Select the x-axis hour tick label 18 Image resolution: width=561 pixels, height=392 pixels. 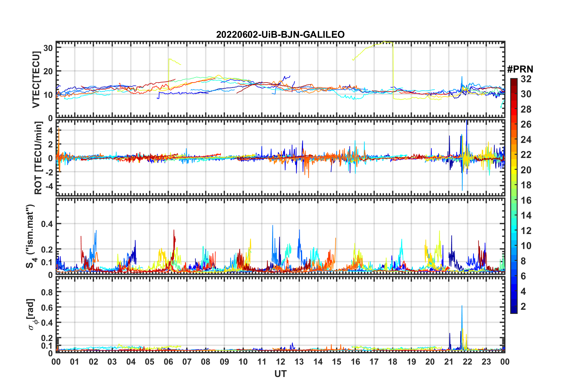(x=393, y=362)
